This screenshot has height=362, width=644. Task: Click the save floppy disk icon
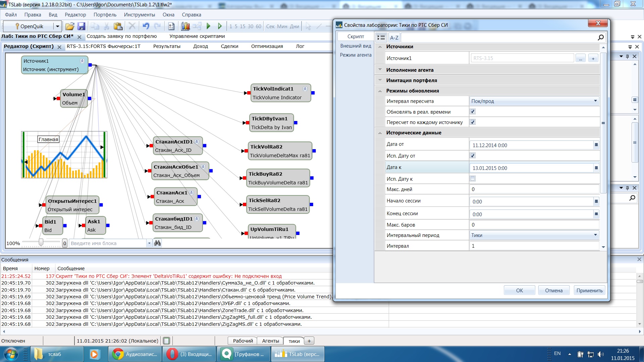(x=81, y=26)
